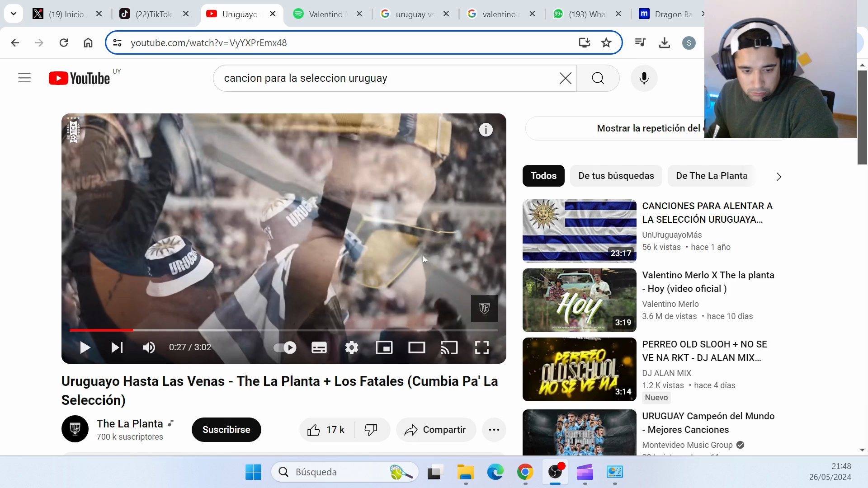Toggle subtitles in the player
This screenshot has height=488, width=868.
319,347
